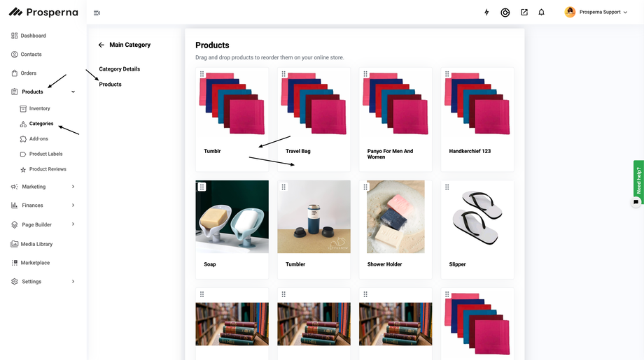Click the open-in-new-window icon in header
Image resolution: width=644 pixels, height=360 pixels.
(524, 13)
